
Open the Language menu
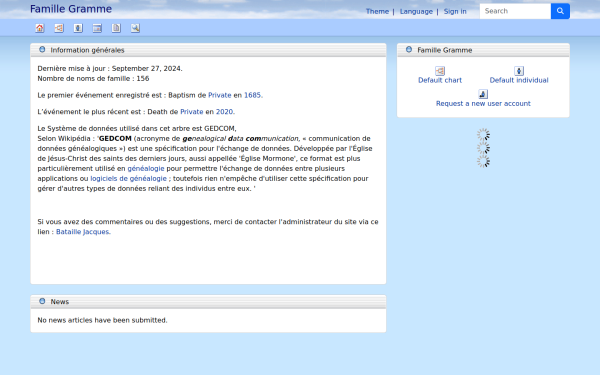point(416,11)
